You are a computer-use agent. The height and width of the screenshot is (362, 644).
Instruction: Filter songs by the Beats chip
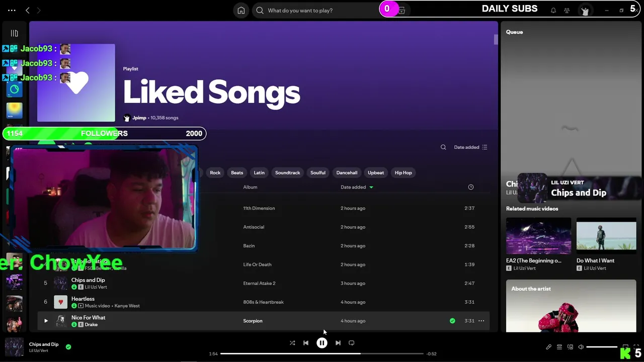point(237,172)
